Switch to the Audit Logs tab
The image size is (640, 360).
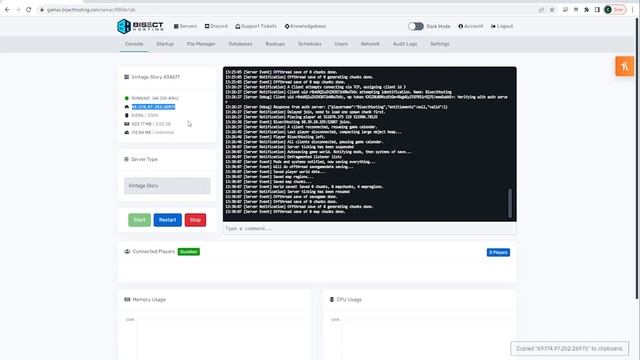click(x=405, y=44)
